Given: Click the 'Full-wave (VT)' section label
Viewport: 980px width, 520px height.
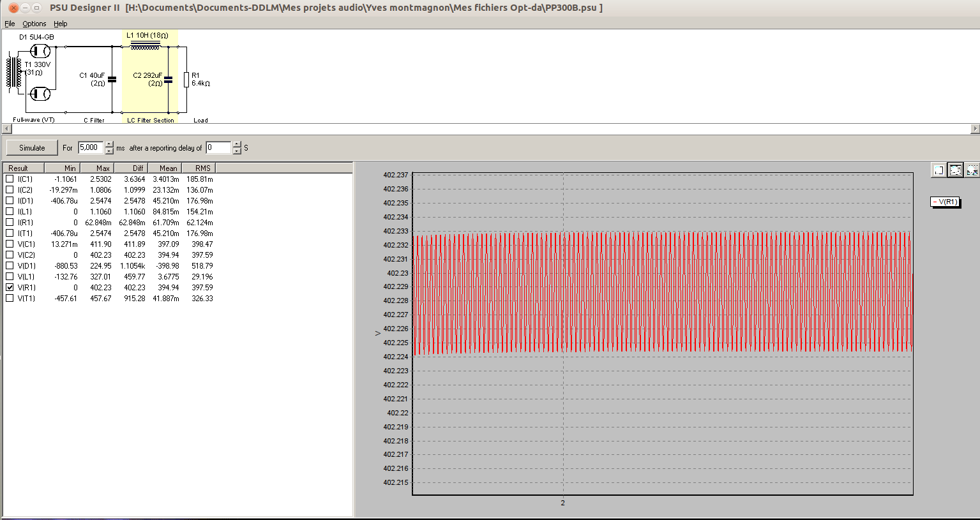Looking at the screenshot, I should click(34, 120).
